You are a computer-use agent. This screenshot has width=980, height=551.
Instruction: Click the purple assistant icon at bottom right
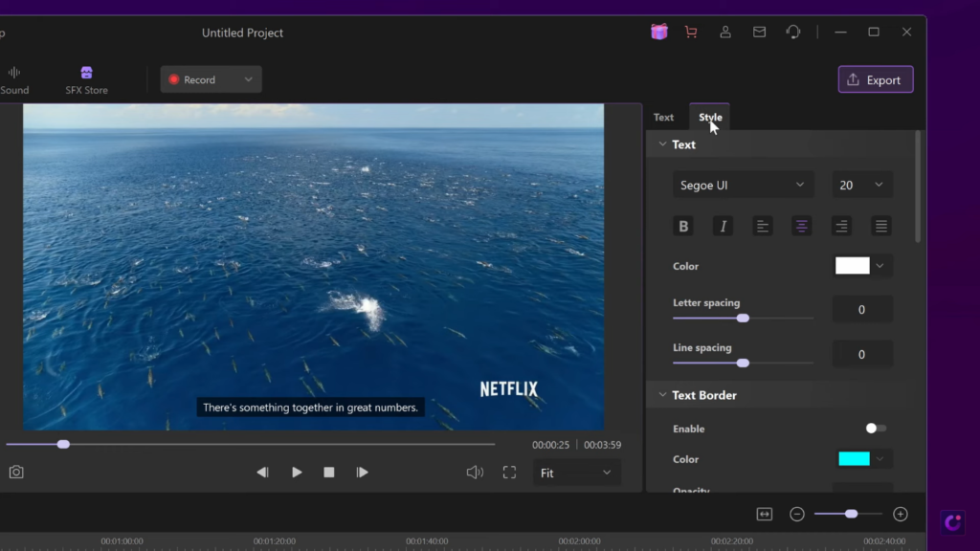tap(952, 522)
